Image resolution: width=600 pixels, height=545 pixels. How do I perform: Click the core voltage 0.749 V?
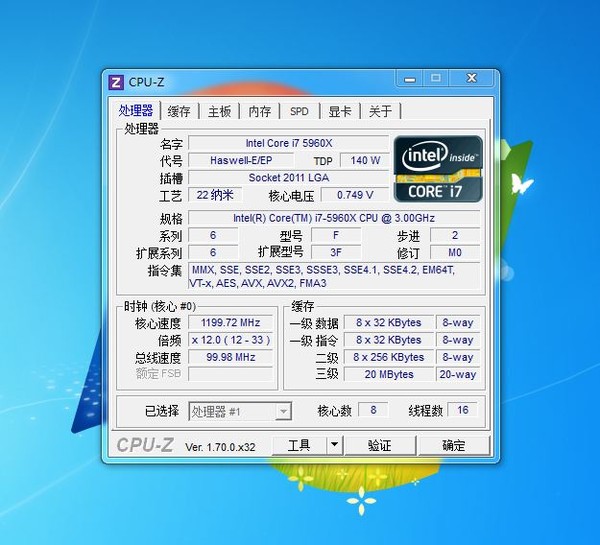pyautogui.click(x=355, y=195)
